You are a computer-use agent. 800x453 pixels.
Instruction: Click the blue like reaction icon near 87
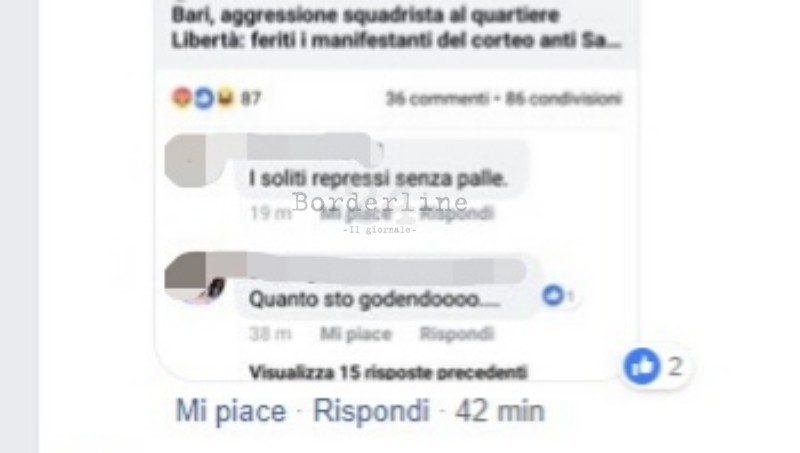click(x=204, y=98)
